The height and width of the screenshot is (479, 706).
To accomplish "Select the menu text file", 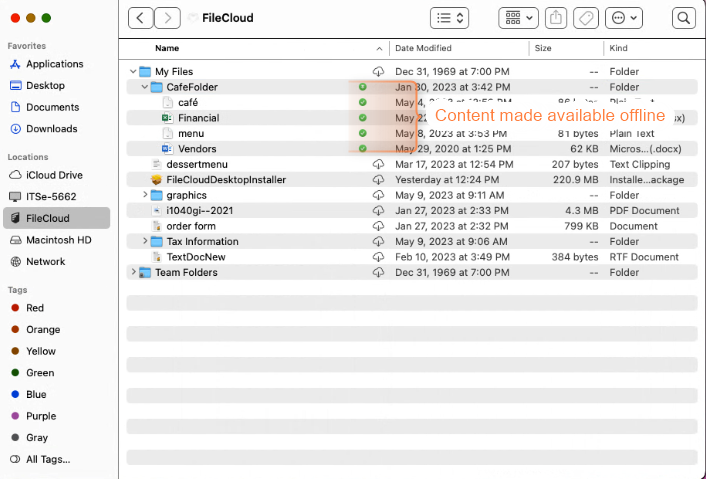I will pos(191,133).
